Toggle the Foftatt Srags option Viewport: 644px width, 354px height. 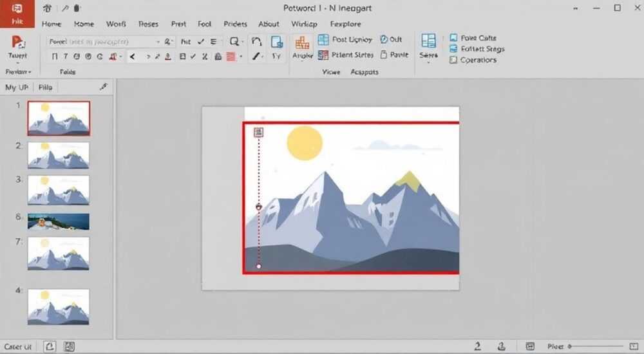click(x=477, y=49)
